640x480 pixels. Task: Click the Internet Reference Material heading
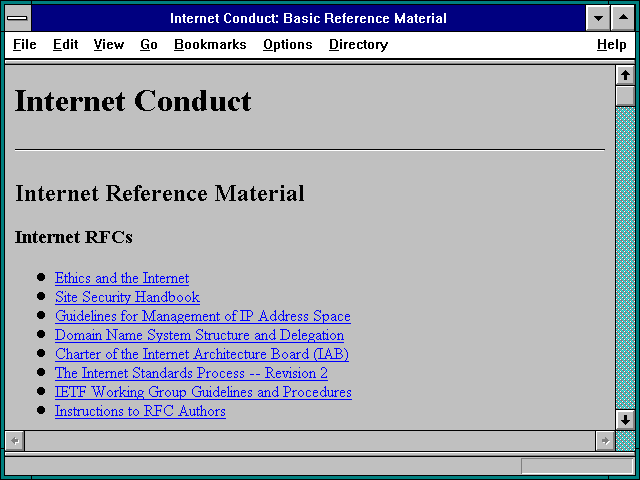click(160, 193)
